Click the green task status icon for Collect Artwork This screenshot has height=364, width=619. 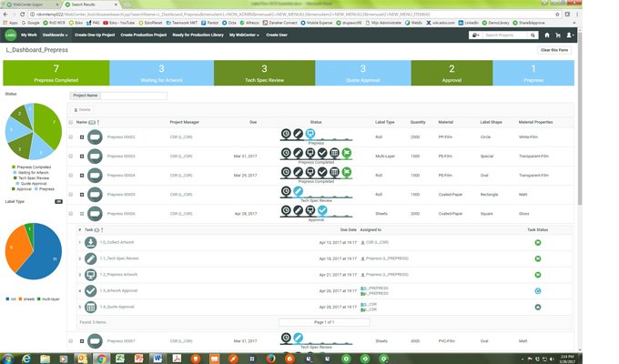[x=538, y=242]
